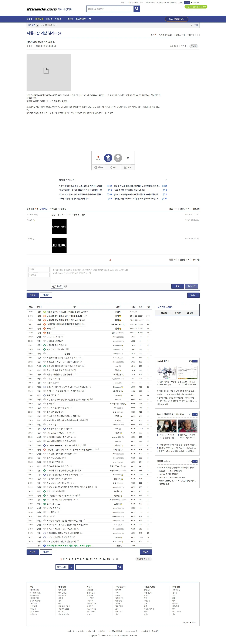Downvote the post with the 비추 icon
Viewport: 226px width, 644px height.
tap(118, 158)
